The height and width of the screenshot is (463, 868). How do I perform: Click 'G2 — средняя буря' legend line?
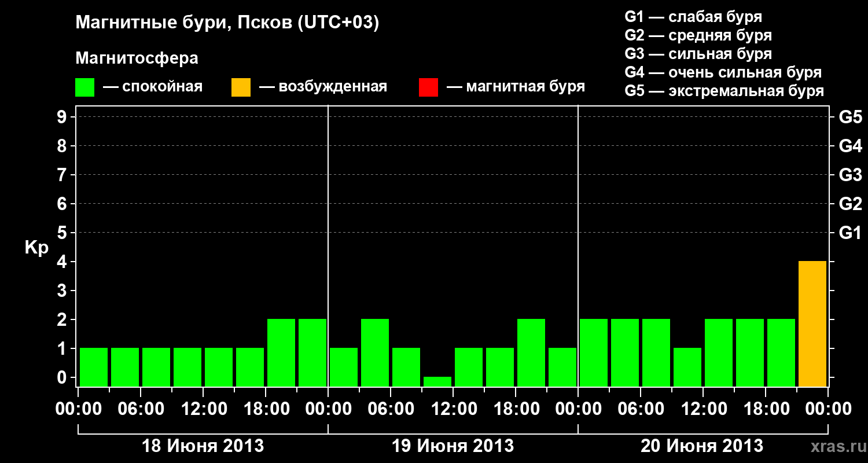point(698,35)
